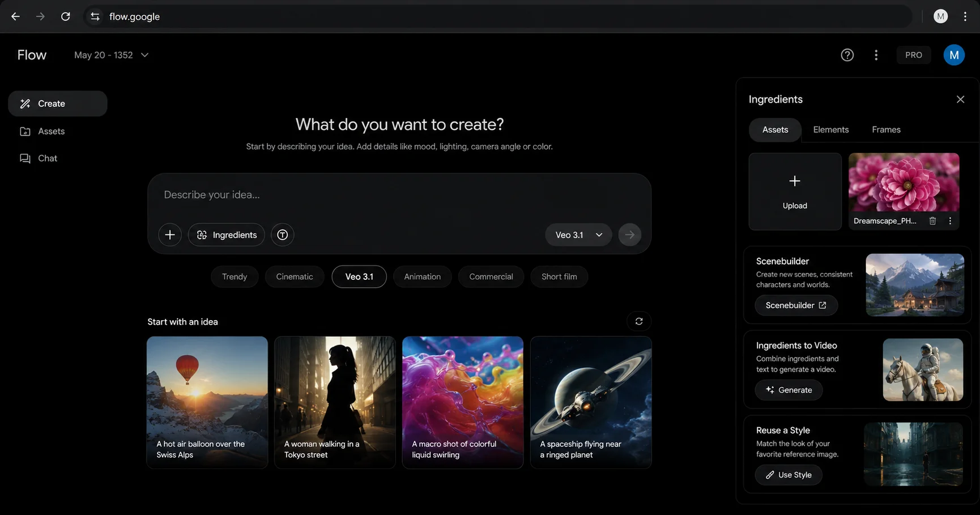Screen dimensions: 980x515
Task: Select the Veo 3.1 category chip
Action: pyautogui.click(x=359, y=276)
